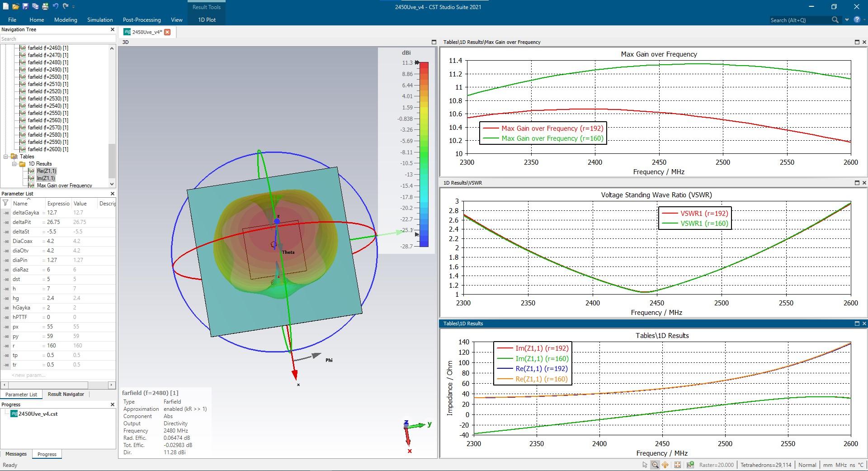Select farfield (f=2500) [1] in tree
Image resolution: width=868 pixels, height=471 pixels.
[48, 77]
